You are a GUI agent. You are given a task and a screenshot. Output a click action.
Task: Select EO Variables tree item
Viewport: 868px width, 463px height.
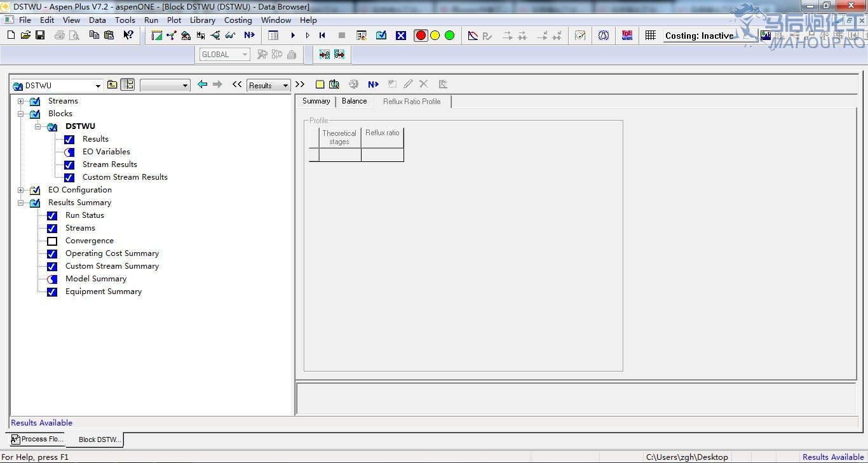click(106, 152)
